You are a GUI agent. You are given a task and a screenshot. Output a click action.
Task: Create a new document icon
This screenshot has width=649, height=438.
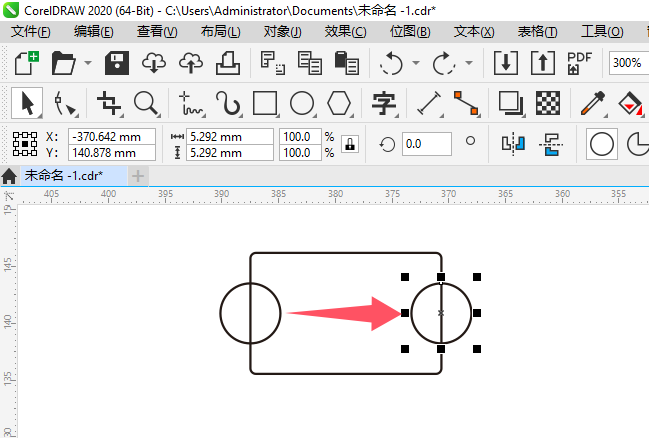click(x=26, y=63)
